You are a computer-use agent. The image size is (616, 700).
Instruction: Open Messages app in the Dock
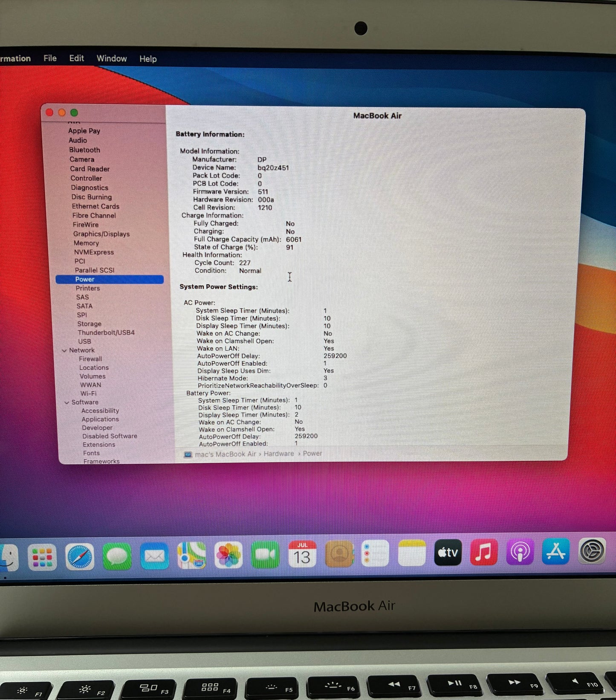pos(117,556)
